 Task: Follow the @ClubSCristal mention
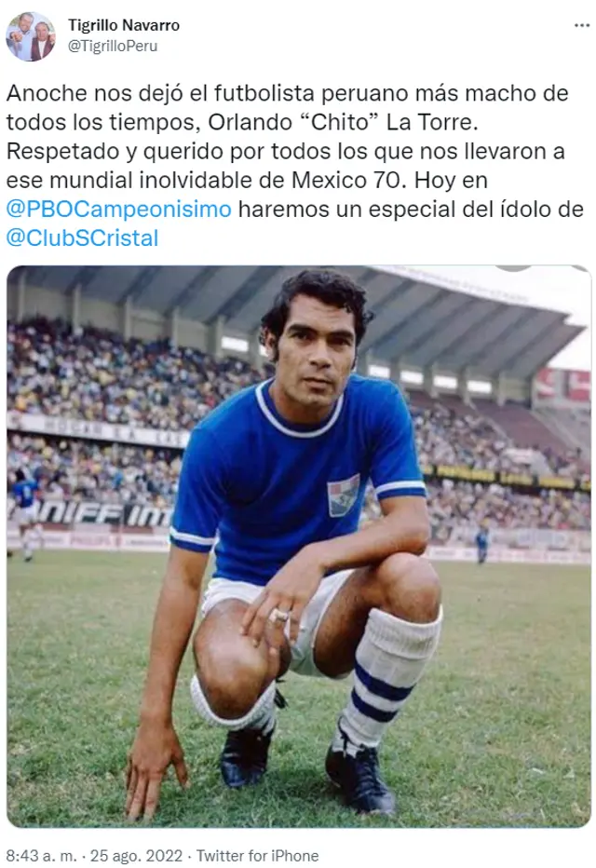83,238
